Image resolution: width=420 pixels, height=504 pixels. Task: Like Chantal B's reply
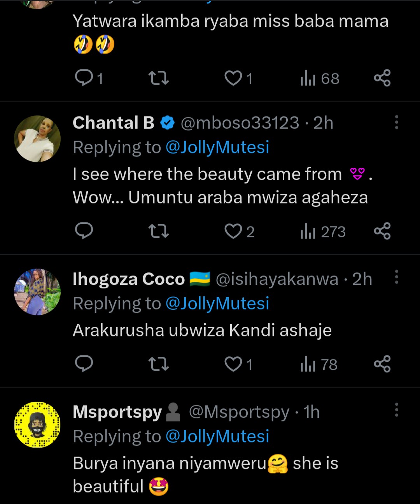[x=233, y=232]
